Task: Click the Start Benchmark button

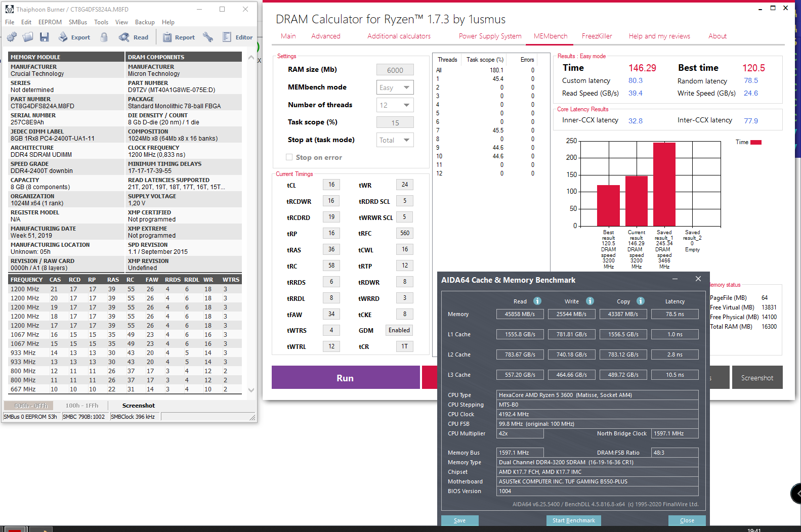Action: (x=574, y=520)
